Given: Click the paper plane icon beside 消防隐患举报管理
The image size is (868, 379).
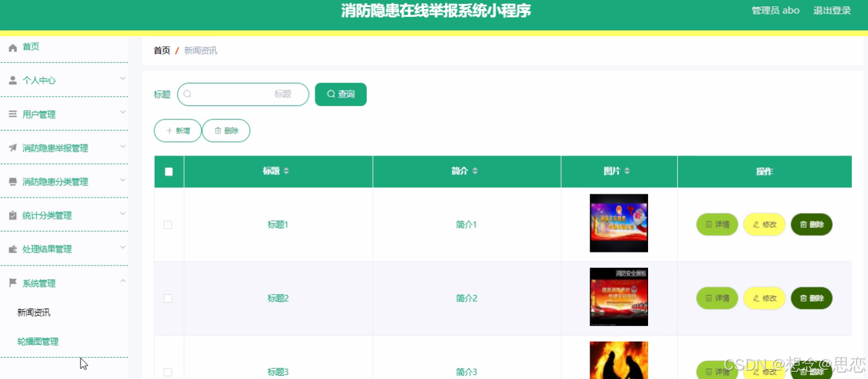Looking at the screenshot, I should pyautogui.click(x=12, y=148).
